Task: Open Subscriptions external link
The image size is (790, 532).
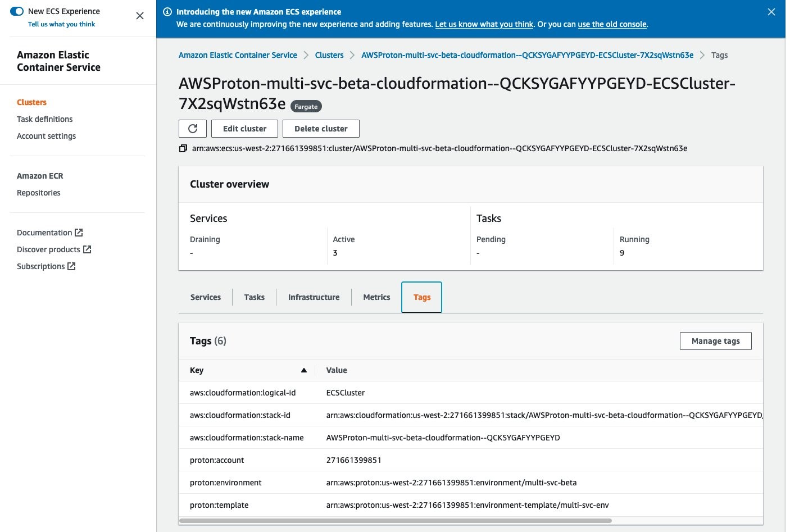Action: [46, 266]
